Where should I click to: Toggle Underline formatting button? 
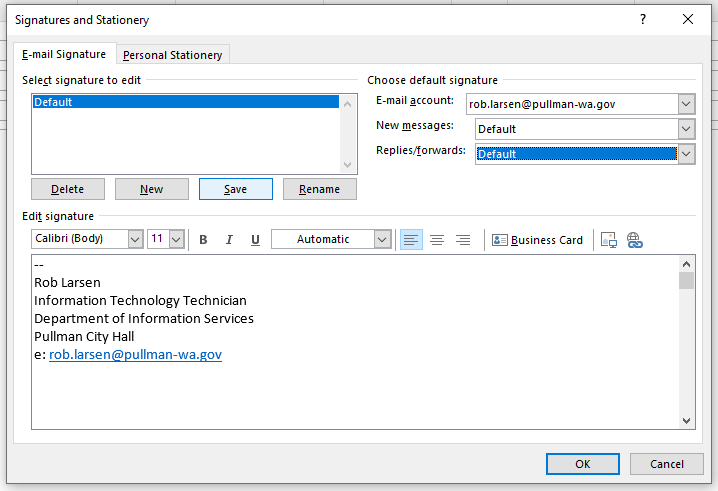(x=255, y=240)
